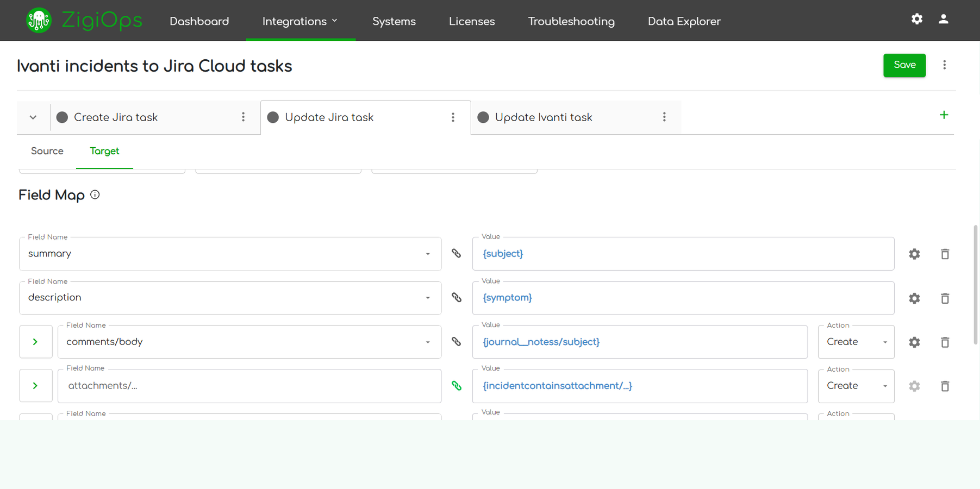Open Update Jira task options menu
Screen dimensions: 980x489
453,117
